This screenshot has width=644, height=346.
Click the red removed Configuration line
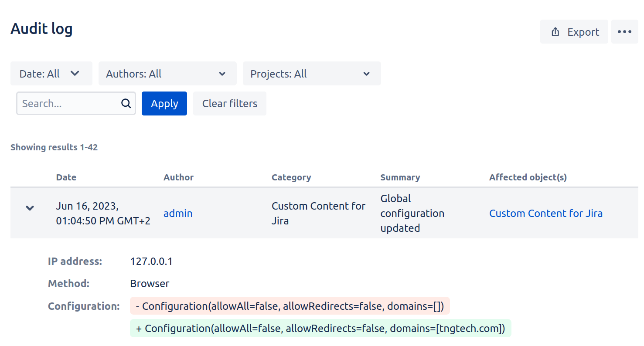290,306
